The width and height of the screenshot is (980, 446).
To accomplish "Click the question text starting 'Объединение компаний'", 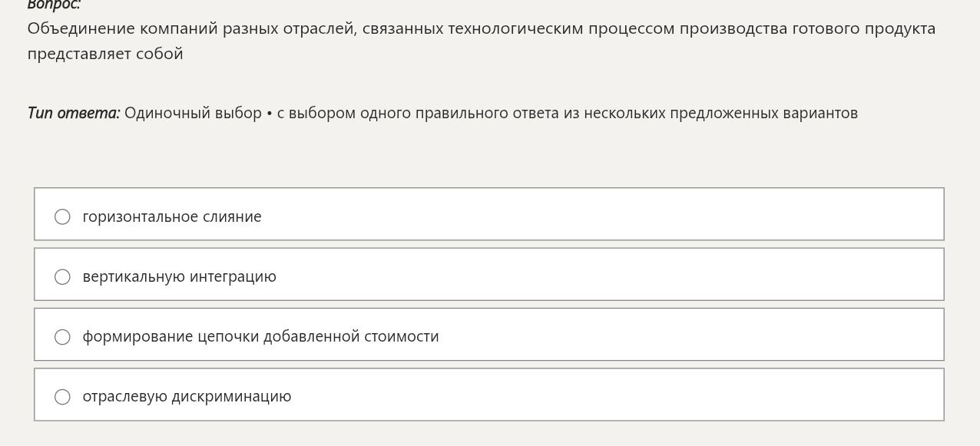I will click(482, 29).
